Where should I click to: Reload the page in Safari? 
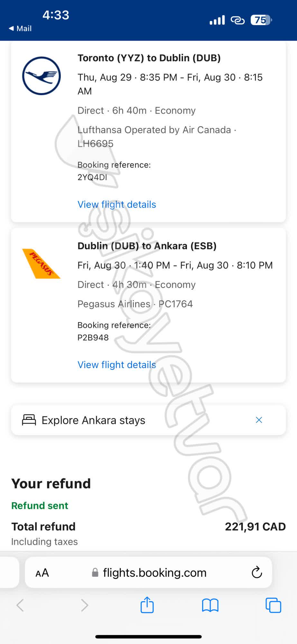tap(256, 573)
